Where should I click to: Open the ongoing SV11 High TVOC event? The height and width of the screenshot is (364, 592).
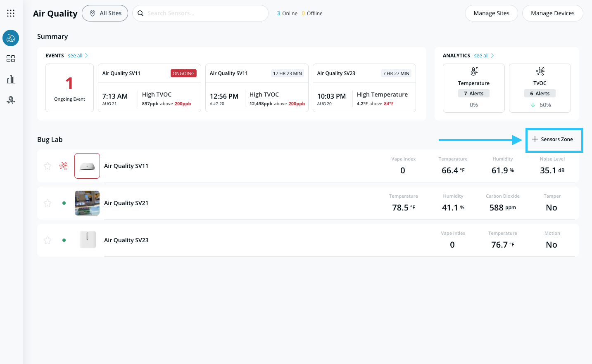tap(150, 88)
